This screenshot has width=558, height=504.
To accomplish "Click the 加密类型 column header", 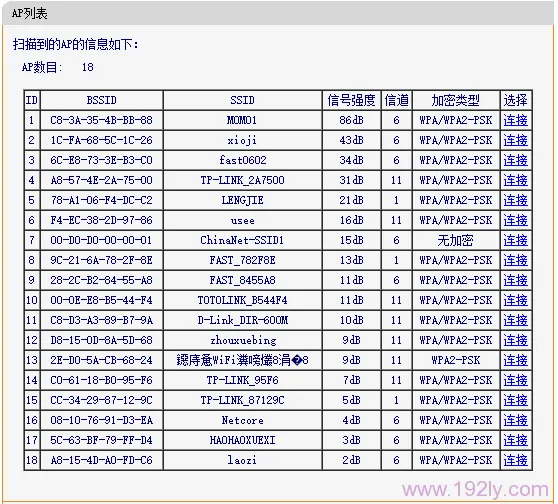I will 456,100.
